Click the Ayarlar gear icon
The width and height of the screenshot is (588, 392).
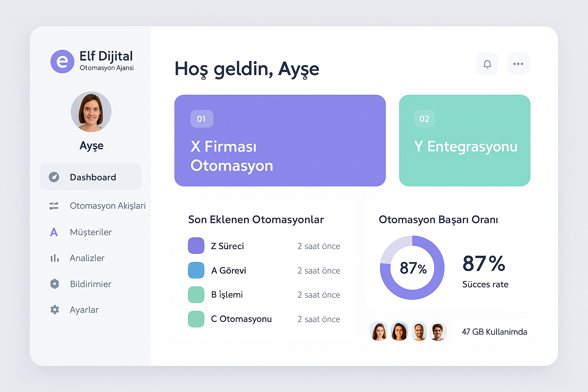(54, 310)
